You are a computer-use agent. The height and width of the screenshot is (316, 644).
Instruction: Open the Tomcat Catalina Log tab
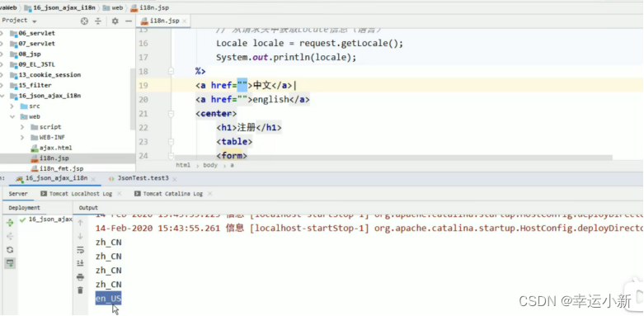pos(172,194)
